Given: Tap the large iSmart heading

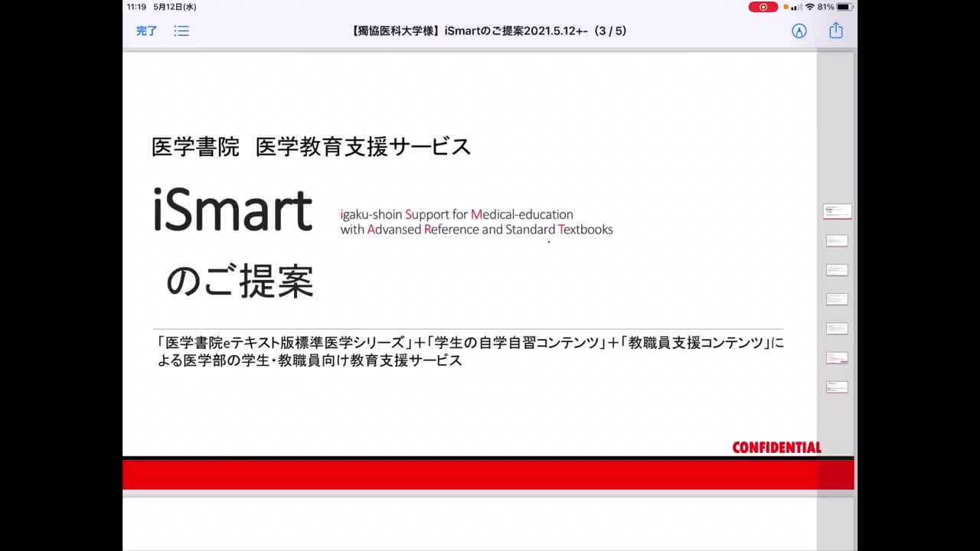Looking at the screenshot, I should (x=233, y=210).
